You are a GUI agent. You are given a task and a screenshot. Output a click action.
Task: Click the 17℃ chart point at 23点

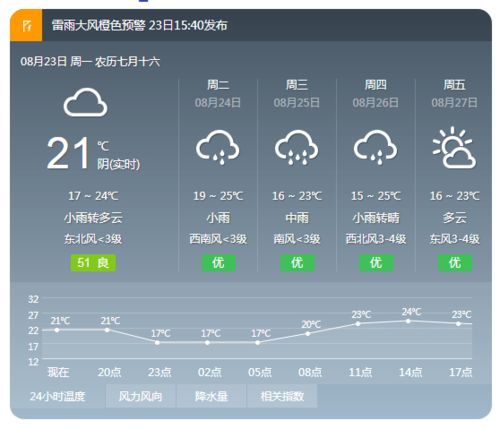click(157, 342)
